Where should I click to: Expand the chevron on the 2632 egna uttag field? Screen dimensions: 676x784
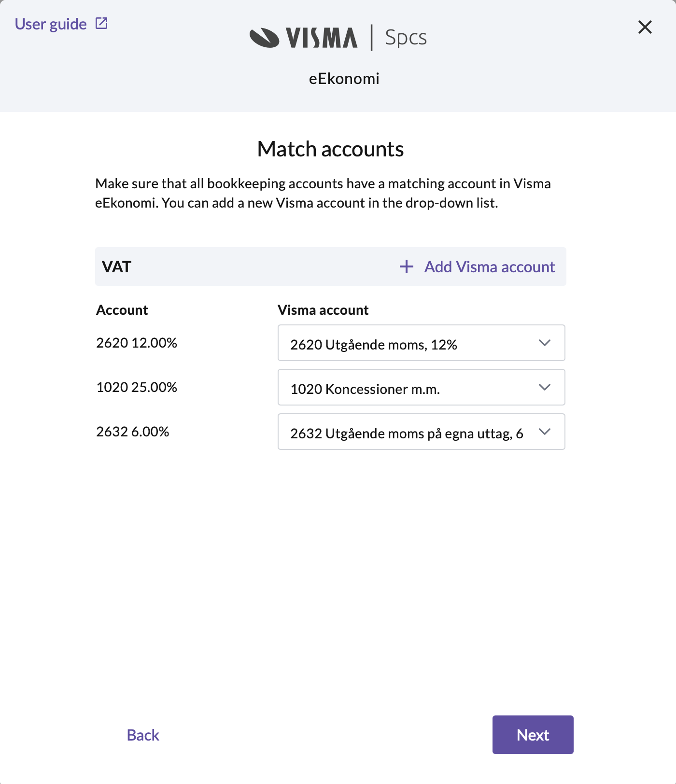pyautogui.click(x=545, y=432)
